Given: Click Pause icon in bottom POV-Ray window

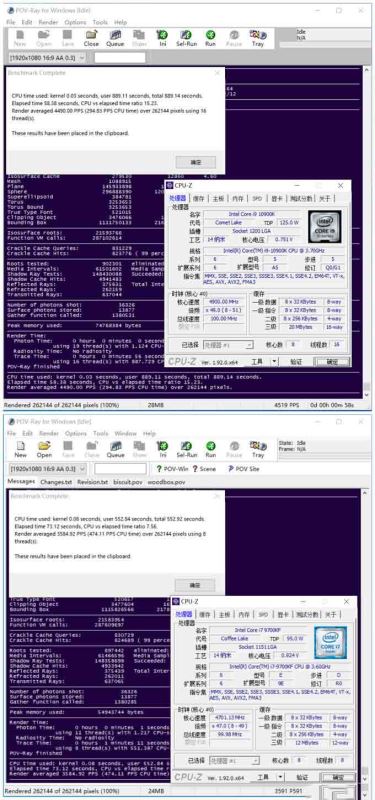Looking at the screenshot, I should tap(234, 449).
